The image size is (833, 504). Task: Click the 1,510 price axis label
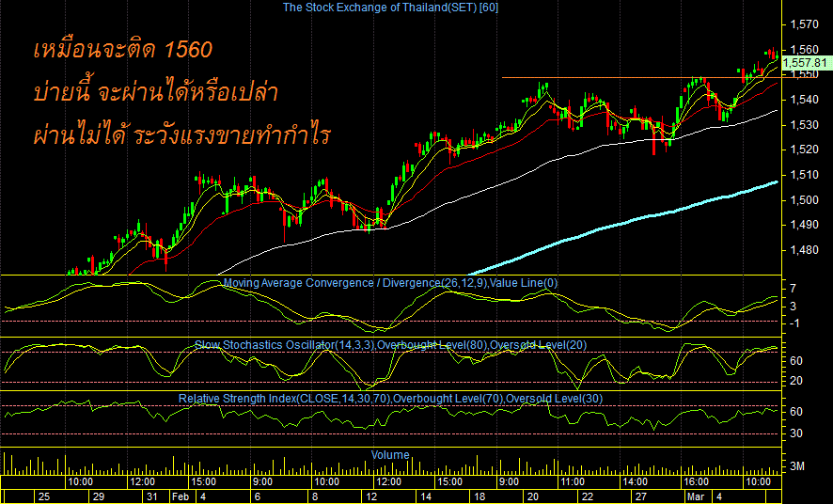[x=804, y=174]
